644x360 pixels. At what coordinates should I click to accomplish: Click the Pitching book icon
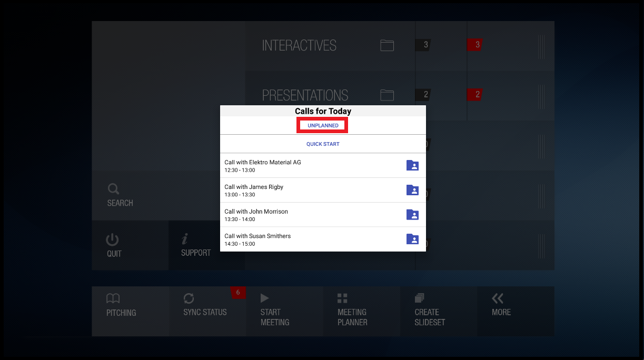[113, 298]
